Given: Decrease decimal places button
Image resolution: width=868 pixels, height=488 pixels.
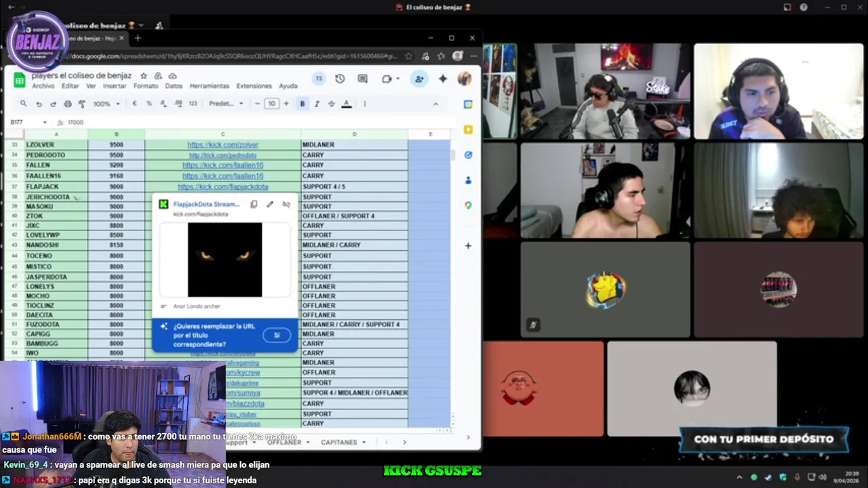Looking at the screenshot, I should [x=163, y=104].
